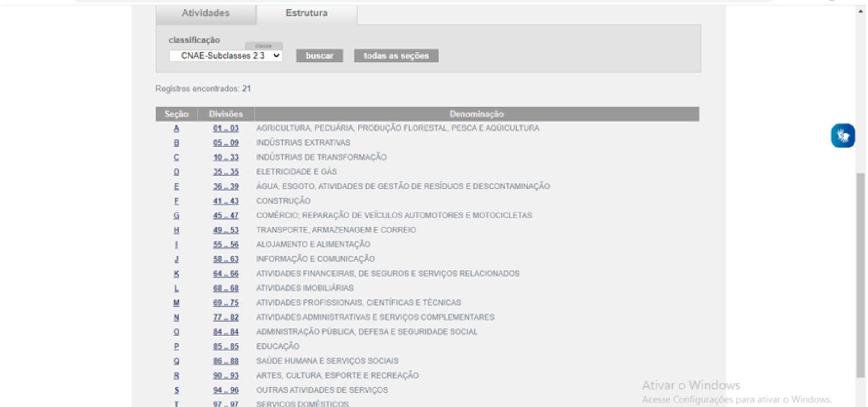Open divisions 64 .. 66 link
Viewport: 868px width, 407px height.
[x=226, y=274]
